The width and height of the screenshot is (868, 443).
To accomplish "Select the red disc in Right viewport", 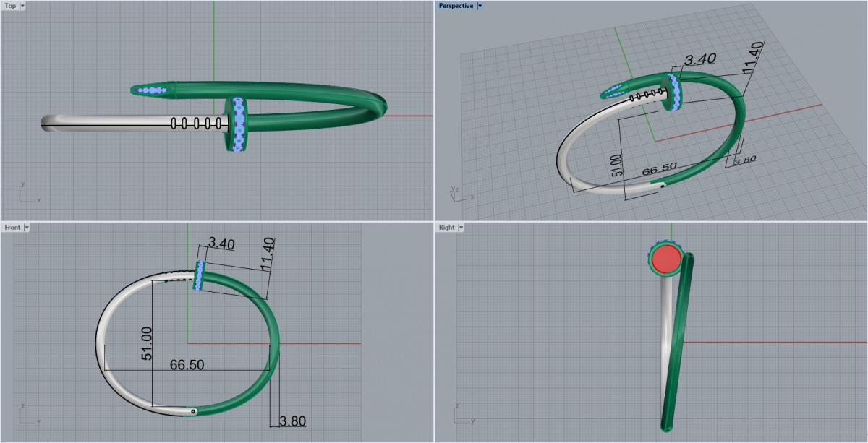I will click(666, 258).
